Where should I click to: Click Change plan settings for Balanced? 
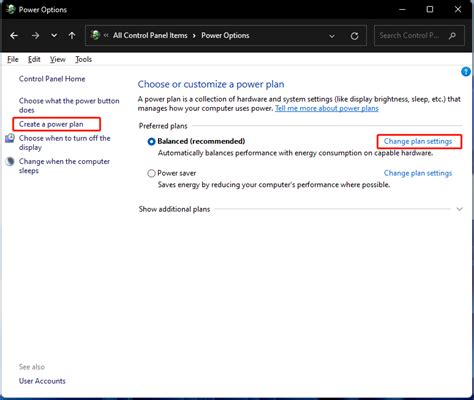pyautogui.click(x=418, y=141)
